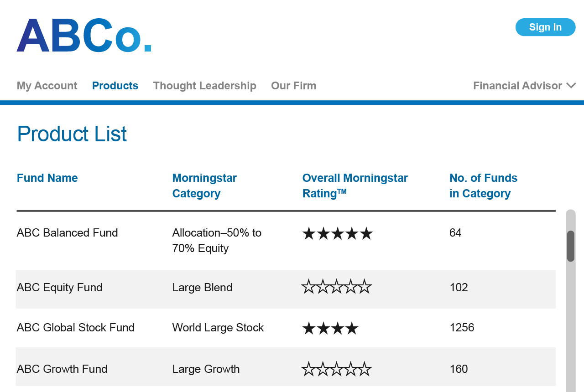Screen dimensions: 584x392
Task: Select ABC Equity Fund in the list
Action: click(x=59, y=288)
